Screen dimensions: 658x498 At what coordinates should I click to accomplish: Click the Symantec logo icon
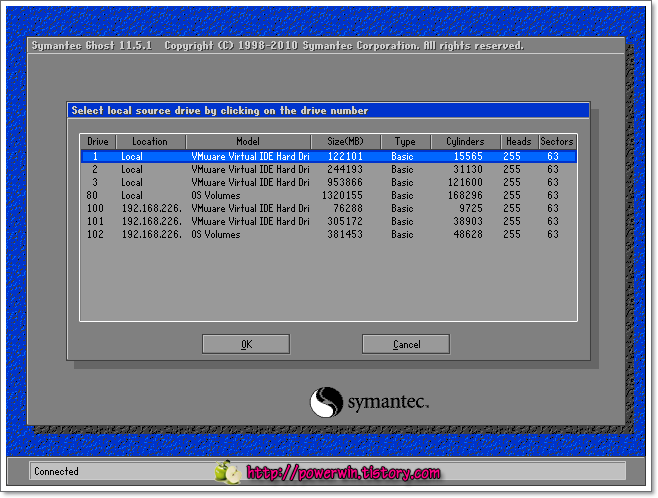pyautogui.click(x=326, y=402)
